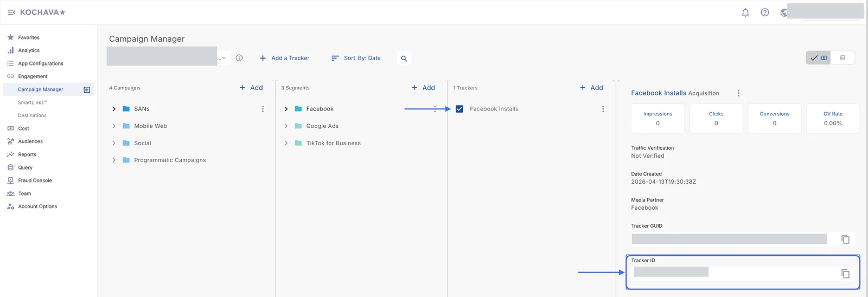Copy the Tracker GUID

coord(845,239)
